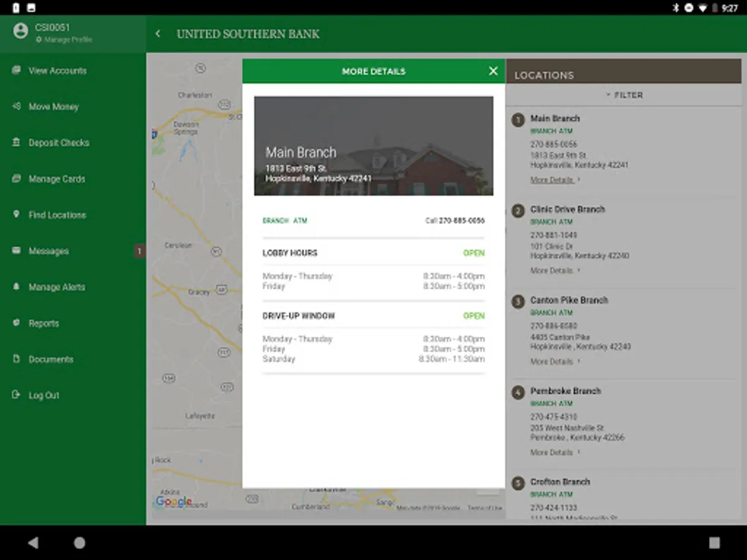
Task: Open More Details for Pembroke Branch
Action: [x=555, y=452]
